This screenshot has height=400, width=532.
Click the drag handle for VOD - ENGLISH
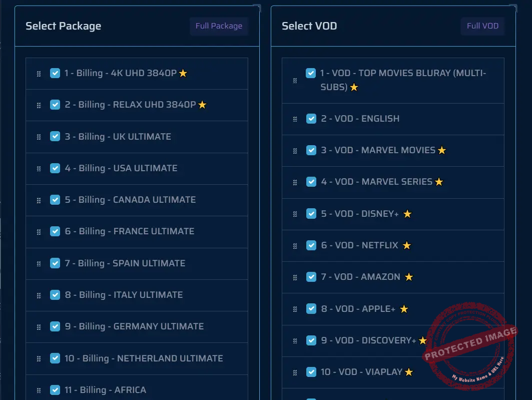[x=295, y=119]
